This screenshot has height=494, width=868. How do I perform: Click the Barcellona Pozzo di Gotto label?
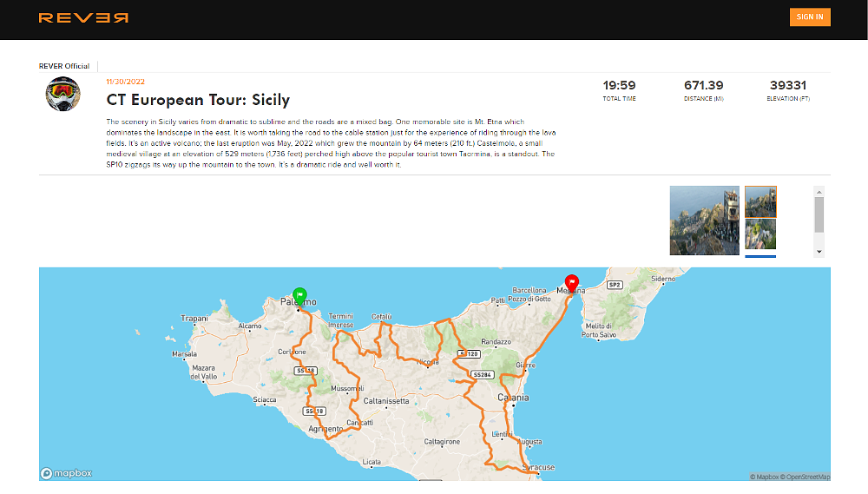point(529,294)
